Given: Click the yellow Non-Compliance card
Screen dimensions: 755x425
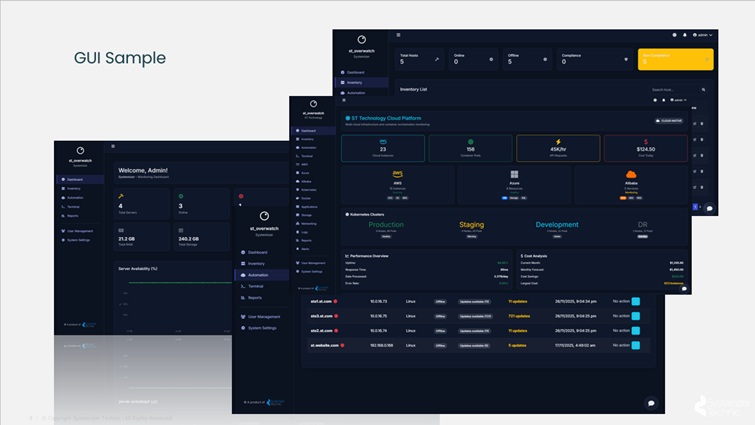Looking at the screenshot, I should pyautogui.click(x=675, y=59).
